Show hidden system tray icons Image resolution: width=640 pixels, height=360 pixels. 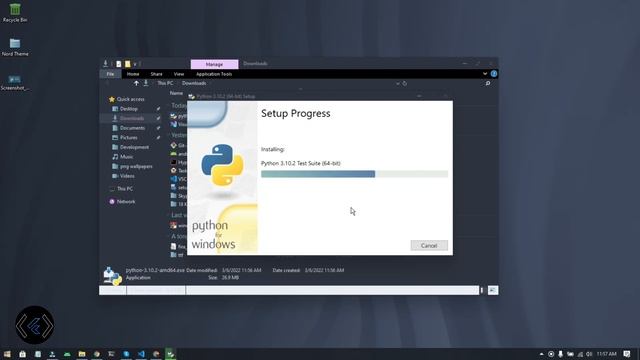pos(542,354)
